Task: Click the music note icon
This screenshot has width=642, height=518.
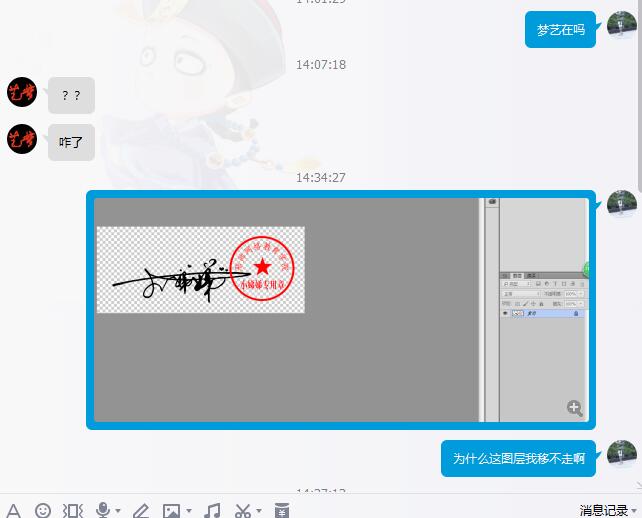Action: pyautogui.click(x=212, y=510)
